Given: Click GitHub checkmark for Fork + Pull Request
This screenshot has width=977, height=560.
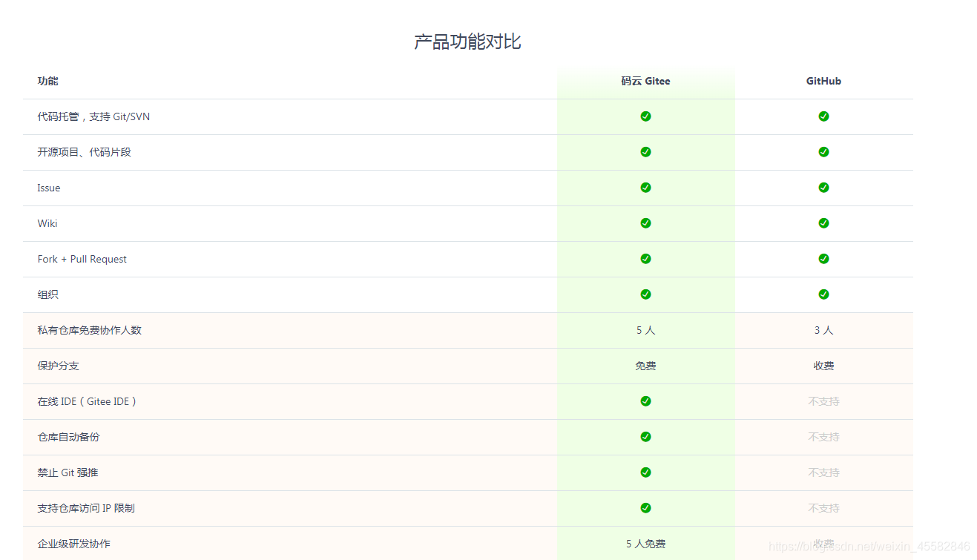Looking at the screenshot, I should (823, 259).
